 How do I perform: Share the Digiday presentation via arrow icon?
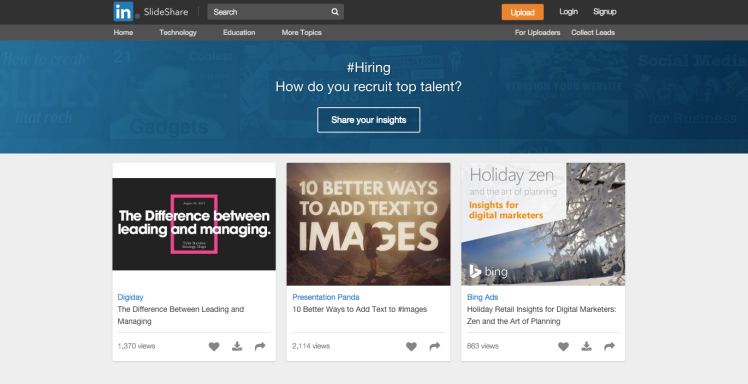tap(260, 346)
